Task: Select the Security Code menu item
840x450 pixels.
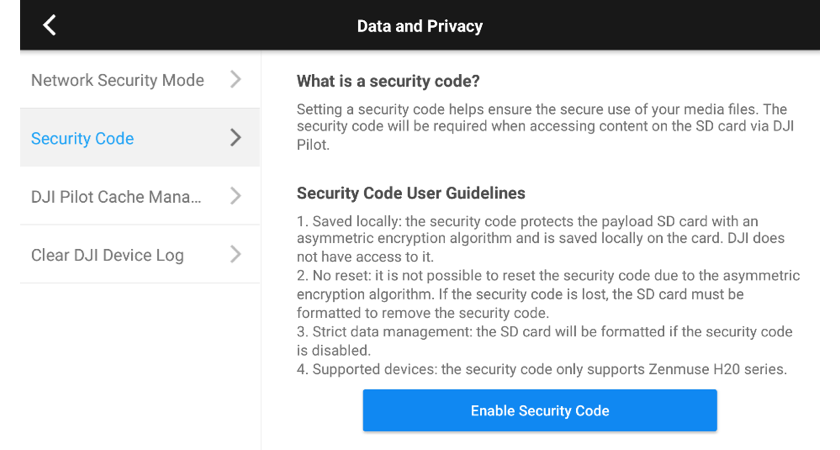Action: click(x=82, y=138)
